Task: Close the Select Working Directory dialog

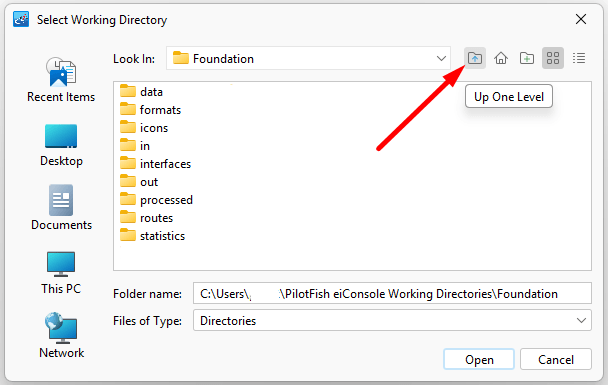Action: click(x=581, y=19)
